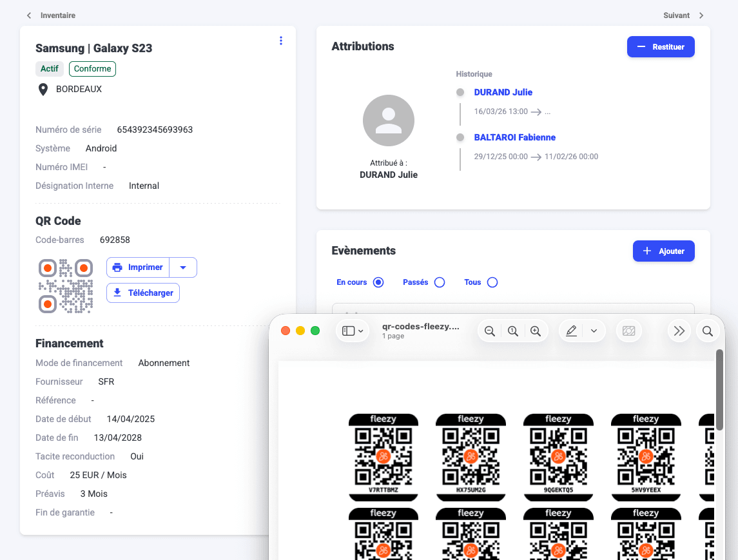Open the sidebar view options chevron in Preview
Screen dimensions: 738x560
pyautogui.click(x=360, y=331)
